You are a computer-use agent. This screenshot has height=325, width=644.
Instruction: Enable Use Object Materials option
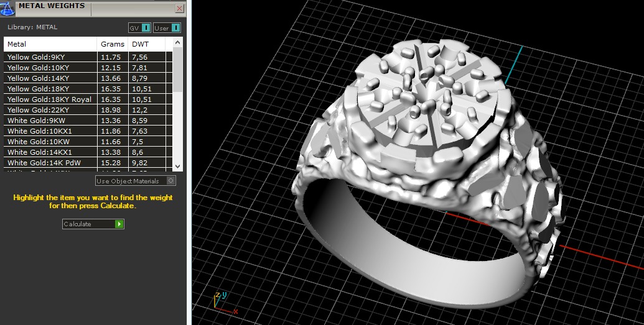(x=136, y=181)
